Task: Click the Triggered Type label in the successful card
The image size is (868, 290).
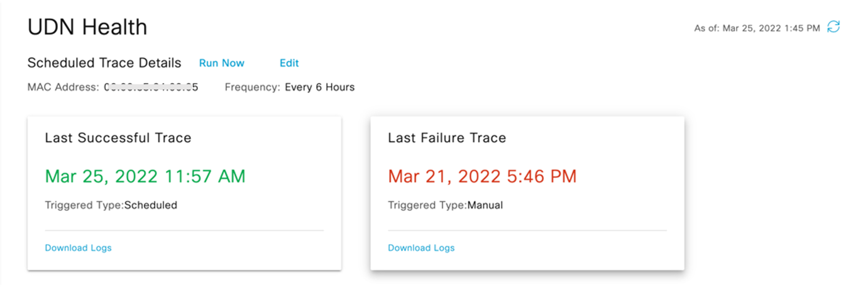Action: point(84,205)
